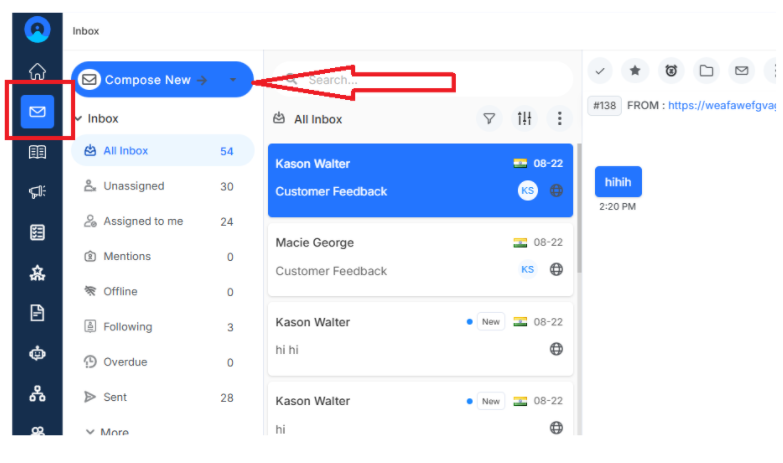
Task: Open the three-dot menu for All Inbox
Action: pyautogui.click(x=559, y=119)
